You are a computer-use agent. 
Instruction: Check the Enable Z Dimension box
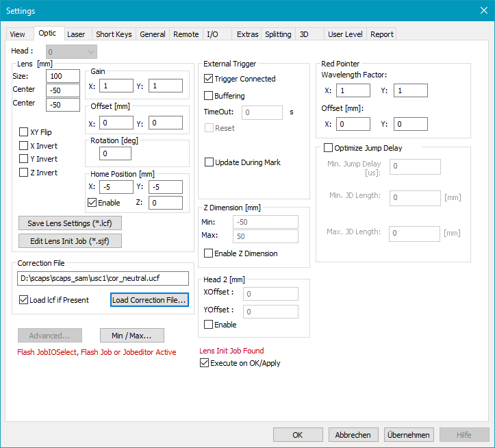209,253
